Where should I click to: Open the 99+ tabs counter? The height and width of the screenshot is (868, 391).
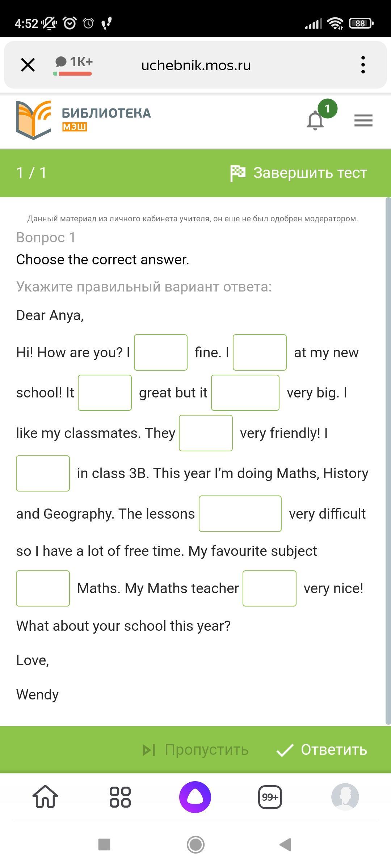(x=270, y=797)
